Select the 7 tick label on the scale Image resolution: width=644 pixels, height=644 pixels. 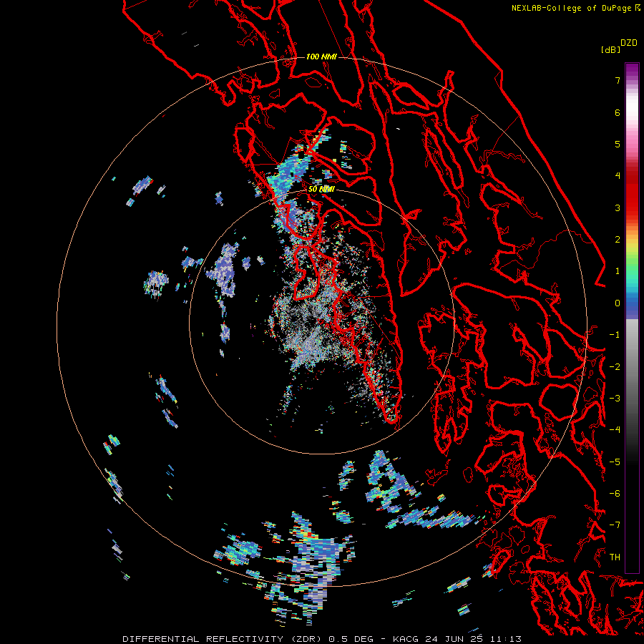[618, 80]
